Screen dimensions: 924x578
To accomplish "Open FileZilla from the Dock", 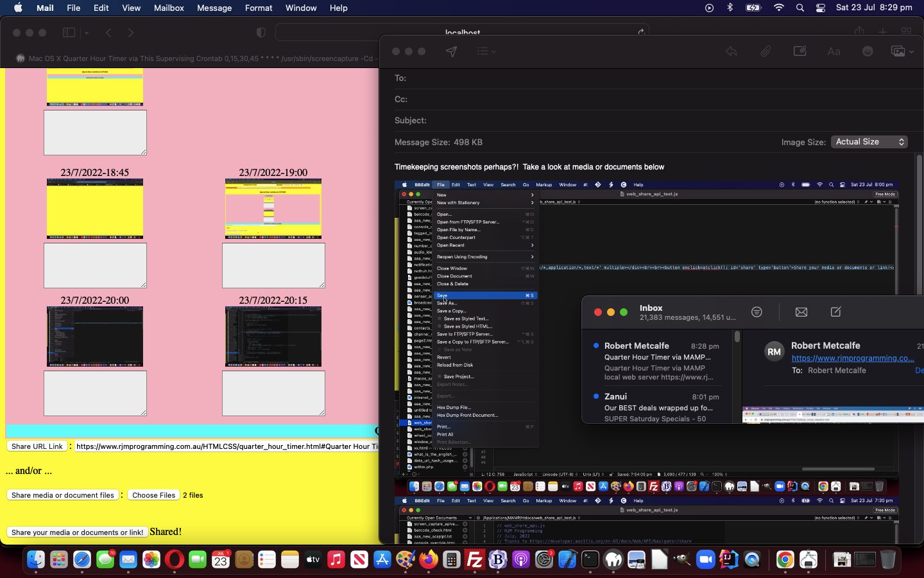I will pyautogui.click(x=475, y=560).
